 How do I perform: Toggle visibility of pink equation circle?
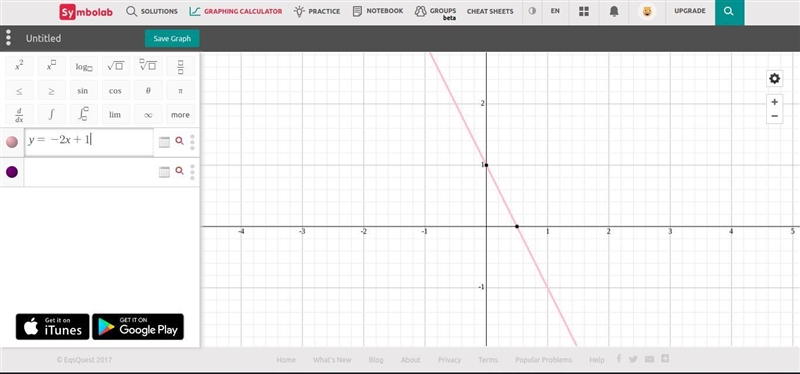tap(12, 142)
